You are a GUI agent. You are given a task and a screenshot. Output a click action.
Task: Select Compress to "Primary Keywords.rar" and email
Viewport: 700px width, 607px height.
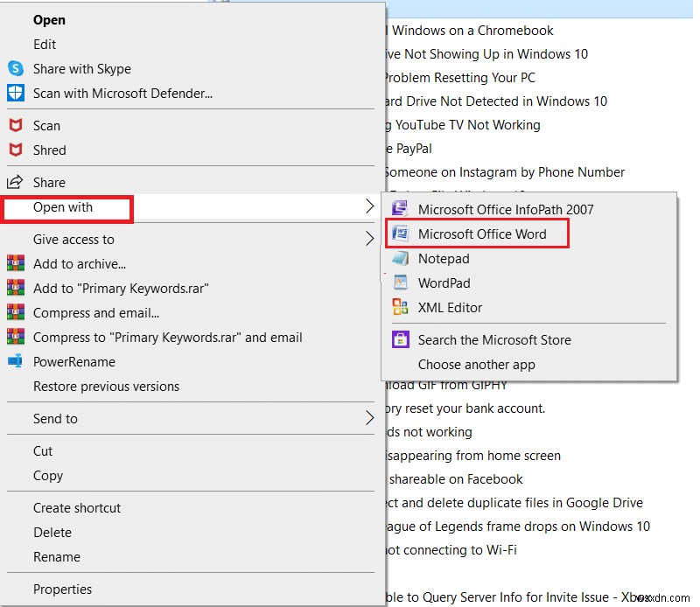[x=192, y=338]
